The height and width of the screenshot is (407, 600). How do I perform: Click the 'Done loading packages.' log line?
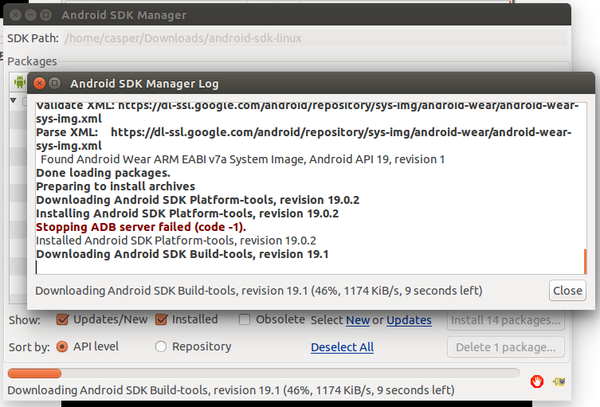pyautogui.click(x=103, y=173)
